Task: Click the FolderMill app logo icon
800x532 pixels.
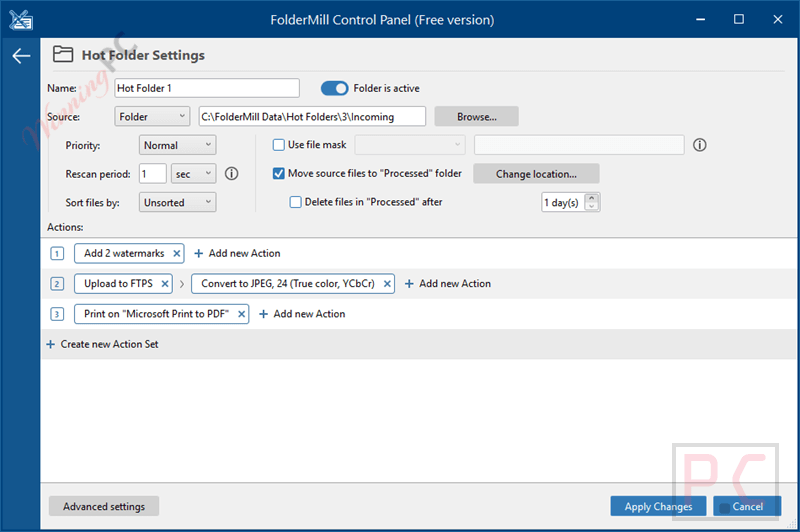Action: point(21,20)
